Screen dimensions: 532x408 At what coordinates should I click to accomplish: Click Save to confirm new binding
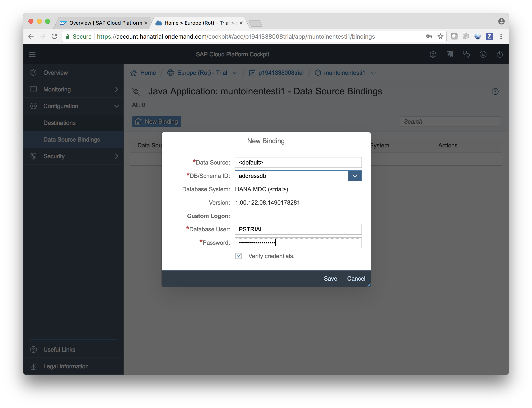click(330, 278)
